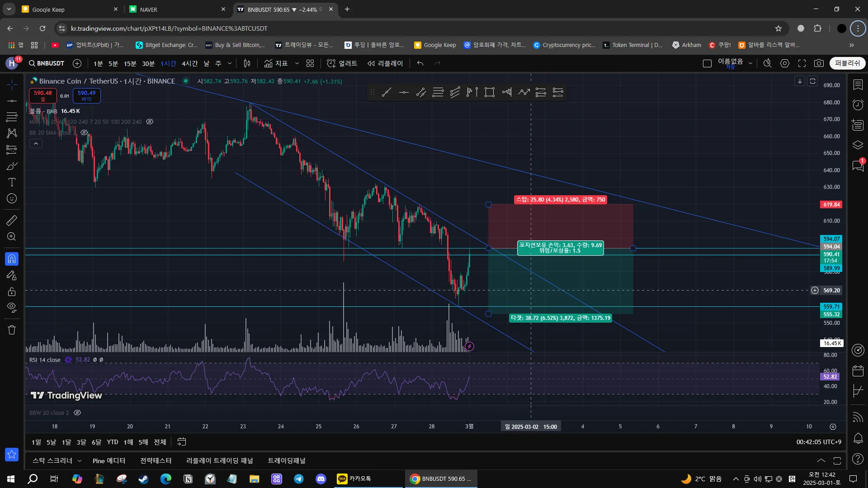This screenshot has width=868, height=488.
Task: Toggle visibility of BB 20 SMA indicator
Action: (84, 132)
